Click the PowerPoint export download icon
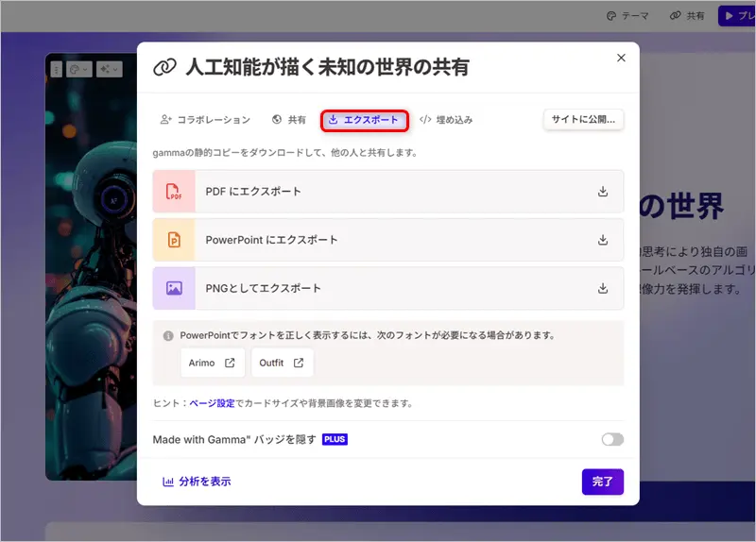756x542 pixels. tap(603, 240)
